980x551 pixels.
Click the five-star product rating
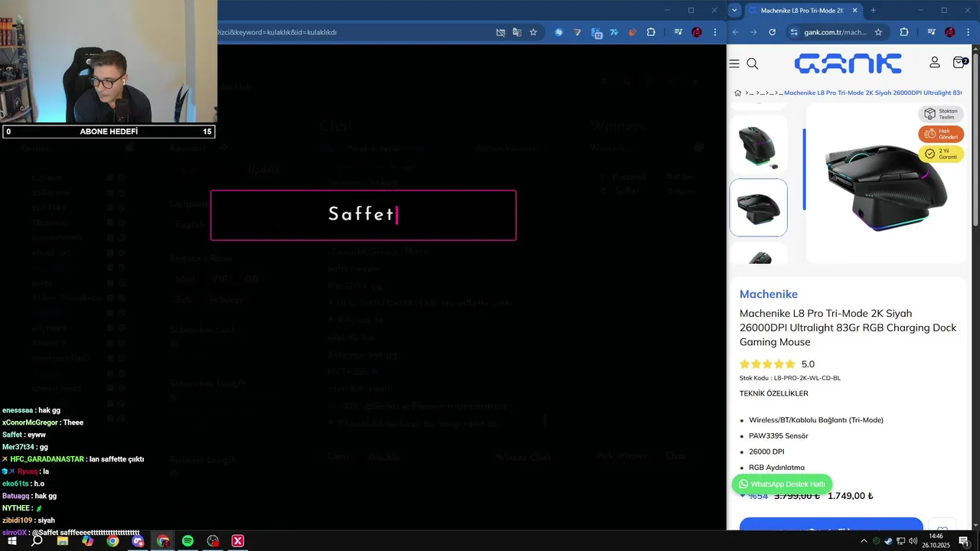pos(767,364)
